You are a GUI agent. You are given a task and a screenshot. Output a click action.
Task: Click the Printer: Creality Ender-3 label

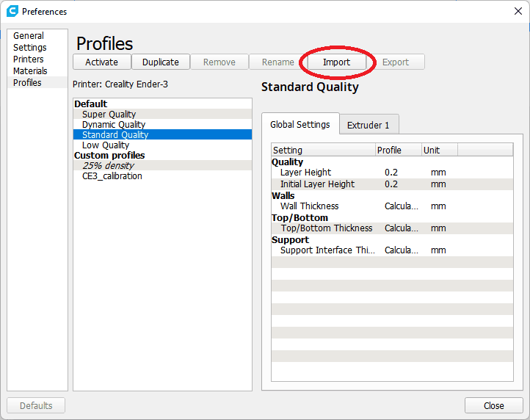pos(120,84)
